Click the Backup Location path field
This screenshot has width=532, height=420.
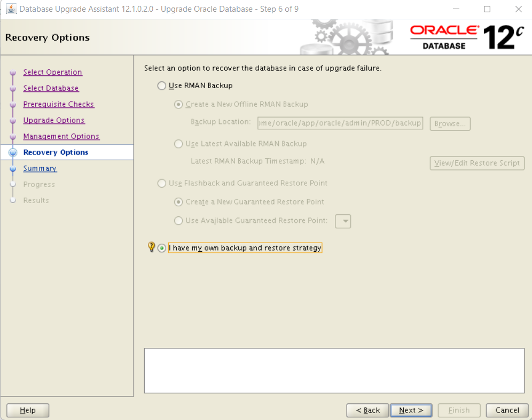(340, 123)
